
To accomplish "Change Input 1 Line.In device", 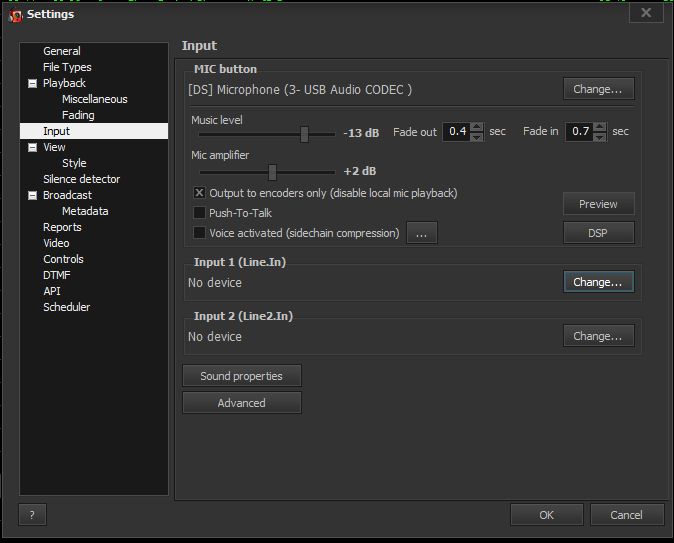I will coord(598,282).
